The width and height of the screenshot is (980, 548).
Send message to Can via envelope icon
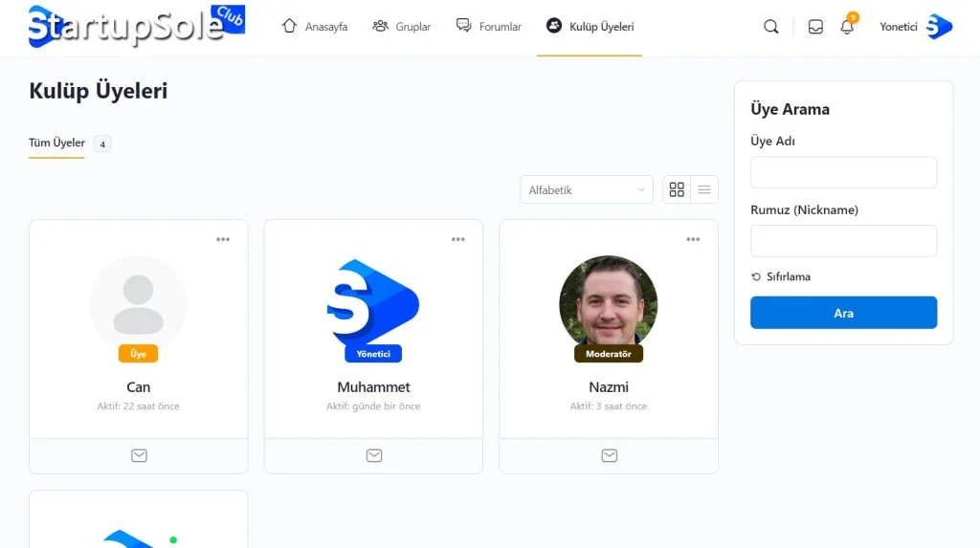coord(139,456)
